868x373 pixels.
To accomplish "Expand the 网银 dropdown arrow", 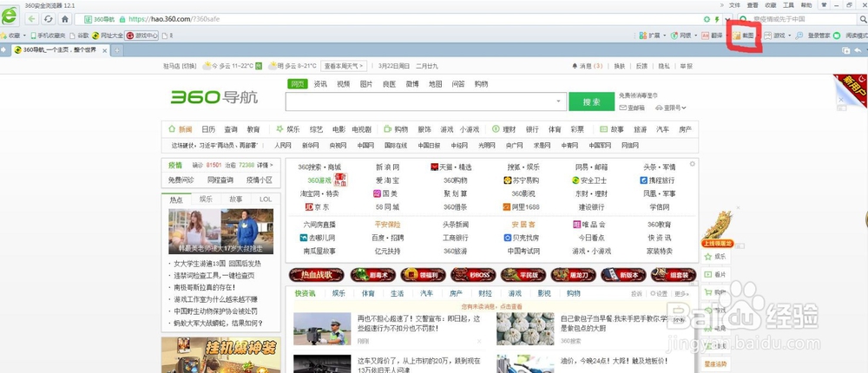I will tap(696, 36).
